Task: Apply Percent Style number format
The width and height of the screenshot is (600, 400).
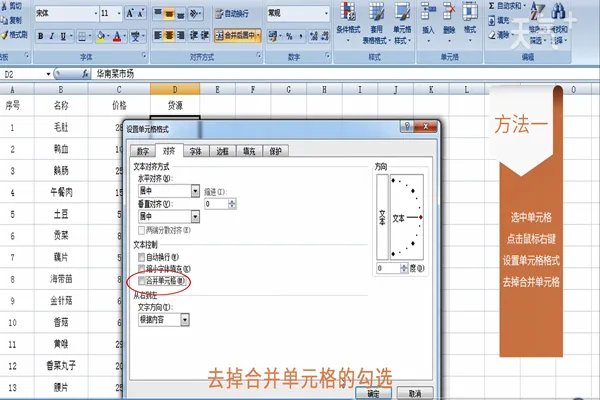Action: pos(289,36)
